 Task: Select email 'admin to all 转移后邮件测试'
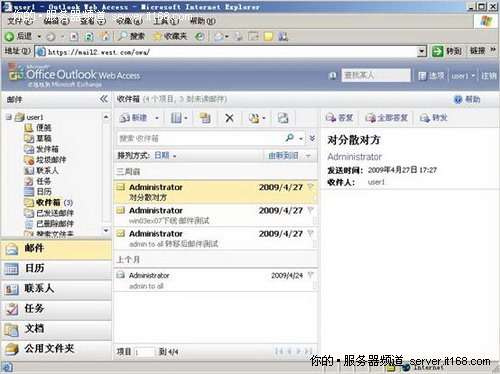(215, 239)
